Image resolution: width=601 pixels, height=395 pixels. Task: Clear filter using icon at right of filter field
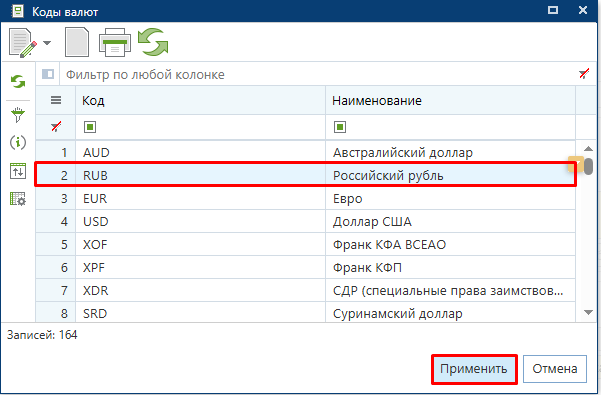(584, 74)
